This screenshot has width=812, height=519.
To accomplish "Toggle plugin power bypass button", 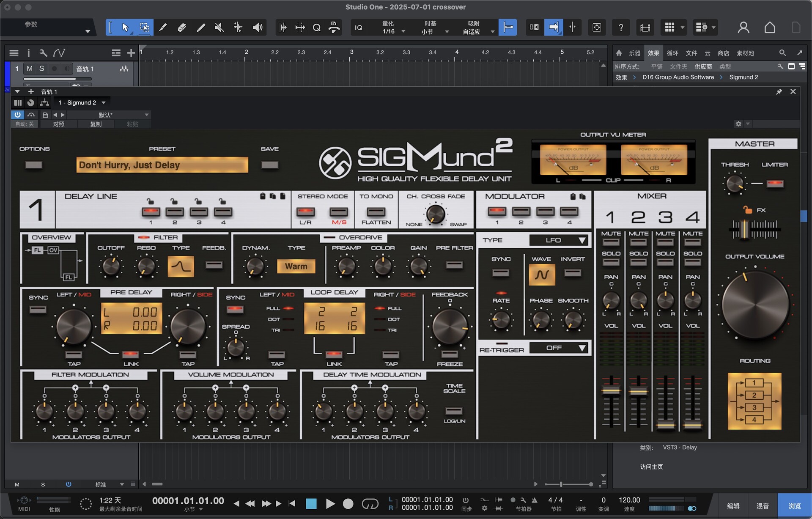I will pos(17,115).
